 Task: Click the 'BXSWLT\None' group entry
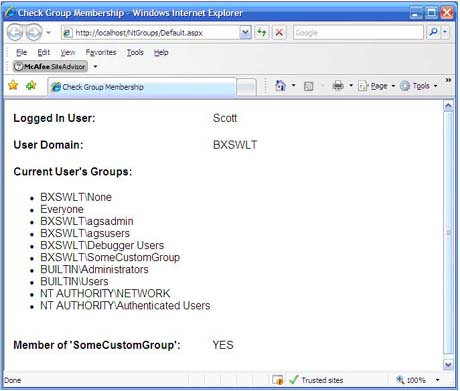[76, 197]
